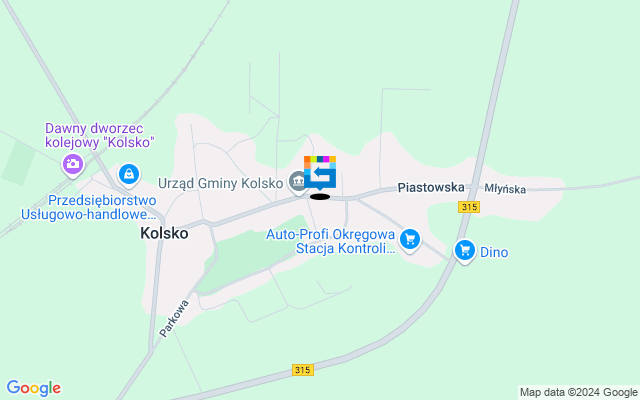Click the black shadow oval under marker
This screenshot has width=640, height=400.
[x=320, y=197]
